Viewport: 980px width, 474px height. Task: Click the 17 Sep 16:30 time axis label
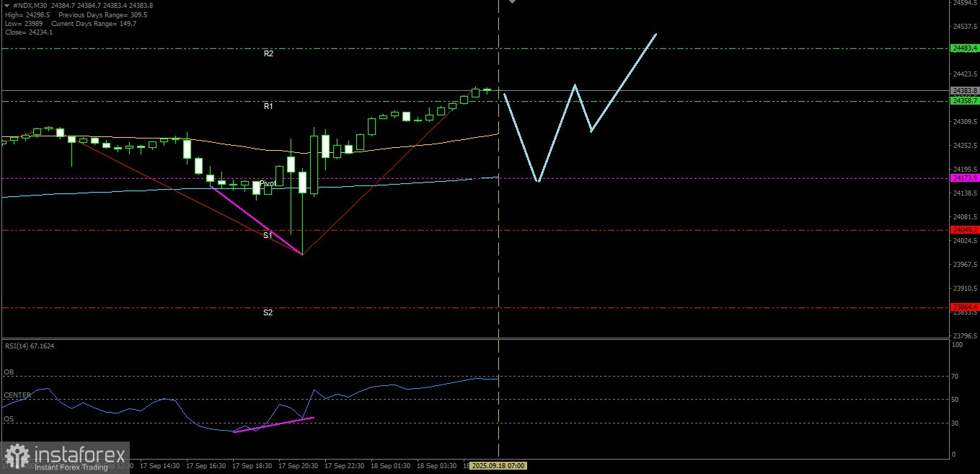click(205, 466)
